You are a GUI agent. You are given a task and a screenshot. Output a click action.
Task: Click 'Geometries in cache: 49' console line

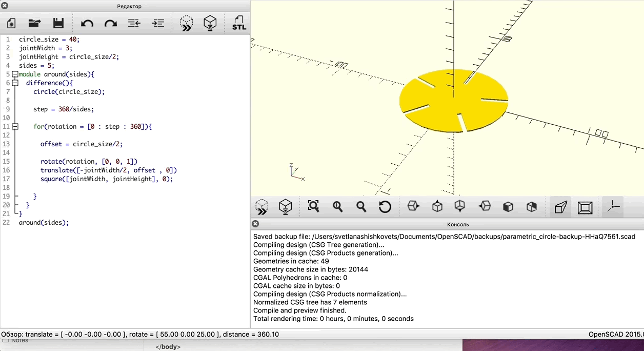(291, 261)
